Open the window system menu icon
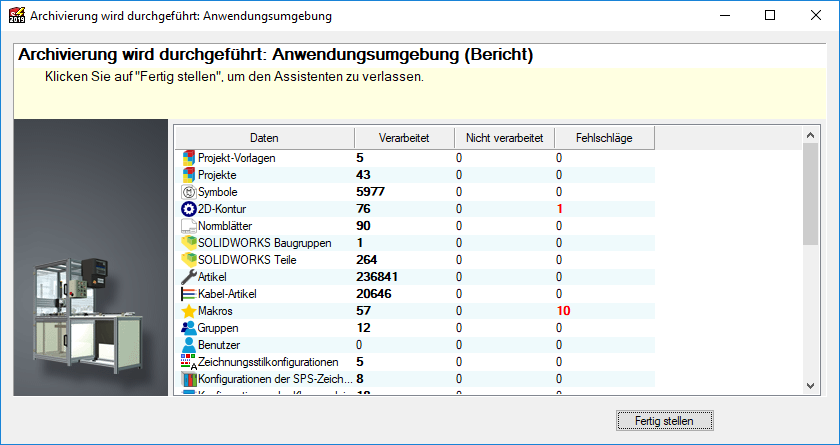The height and width of the screenshot is (445, 840). 15,16
